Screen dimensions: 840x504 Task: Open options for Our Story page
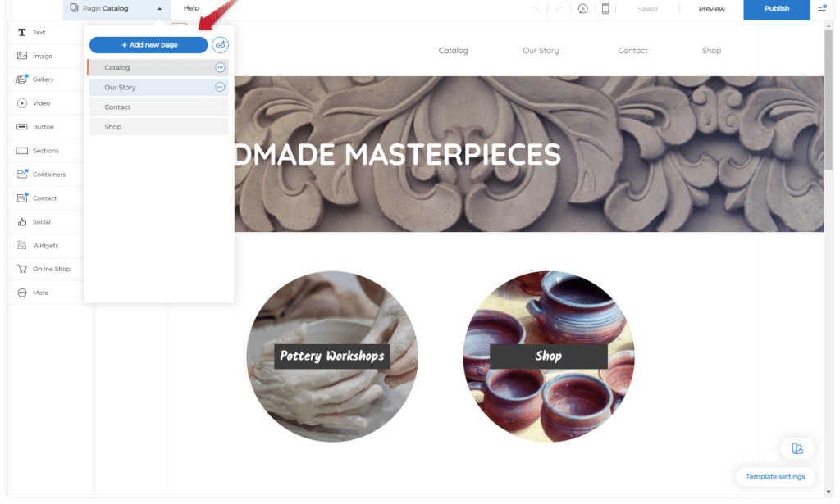(220, 87)
